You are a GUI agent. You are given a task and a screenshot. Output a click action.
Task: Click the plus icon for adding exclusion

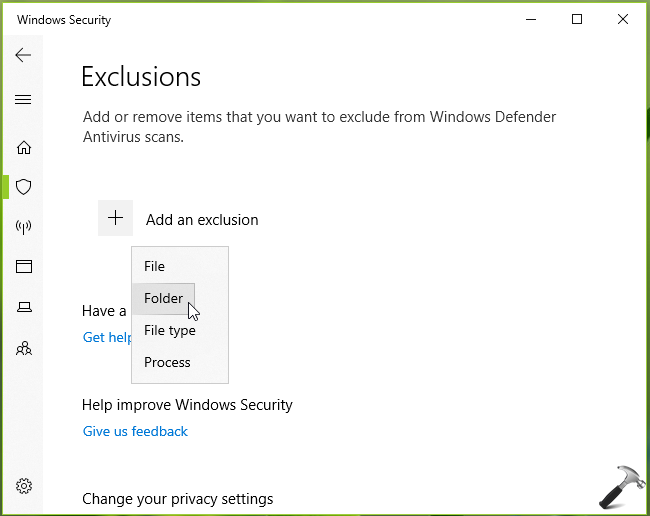click(115, 218)
